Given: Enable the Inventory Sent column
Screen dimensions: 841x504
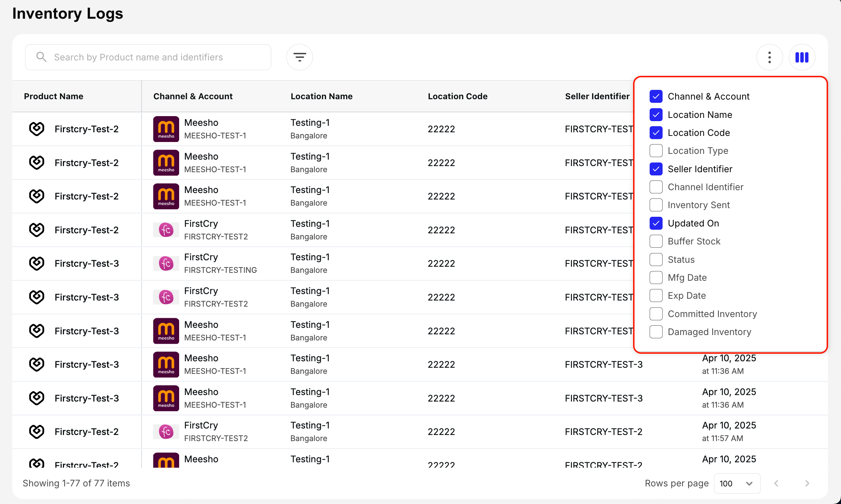Looking at the screenshot, I should pyautogui.click(x=656, y=205).
